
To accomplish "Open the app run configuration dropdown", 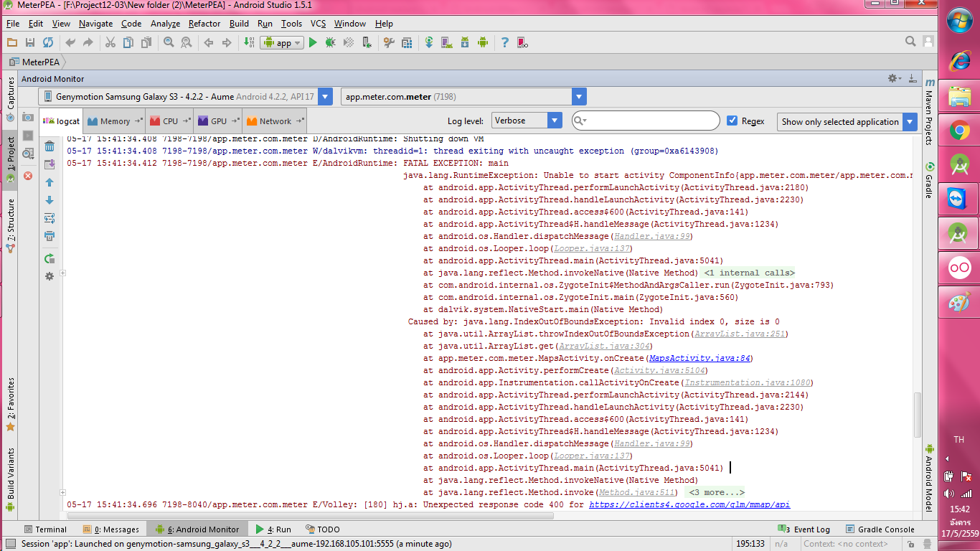I will click(x=282, y=43).
